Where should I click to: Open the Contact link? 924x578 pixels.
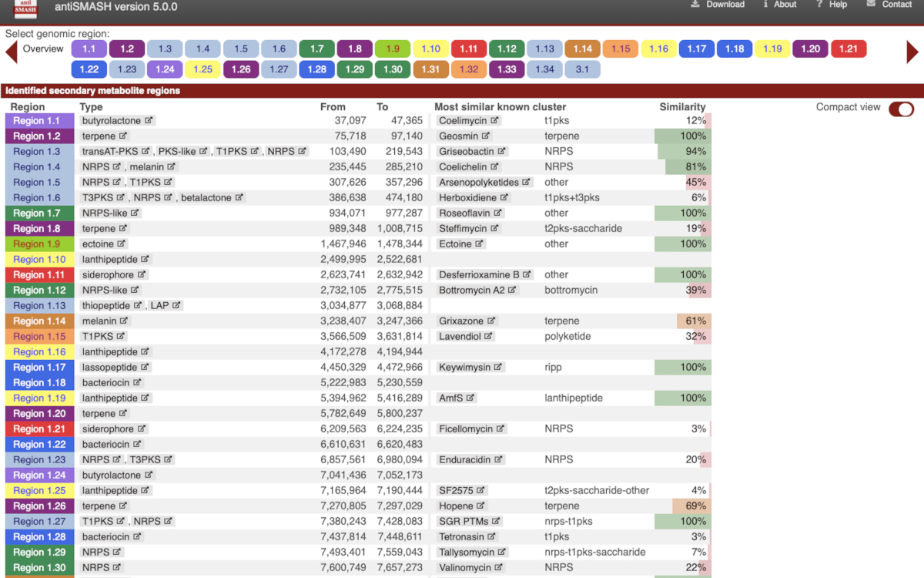[x=889, y=4]
